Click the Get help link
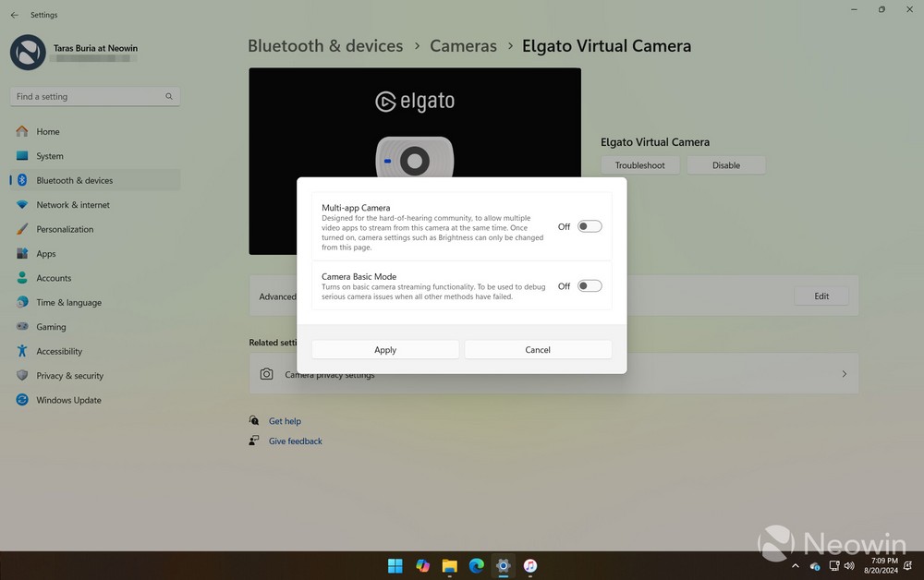Image resolution: width=924 pixels, height=580 pixels. click(285, 421)
